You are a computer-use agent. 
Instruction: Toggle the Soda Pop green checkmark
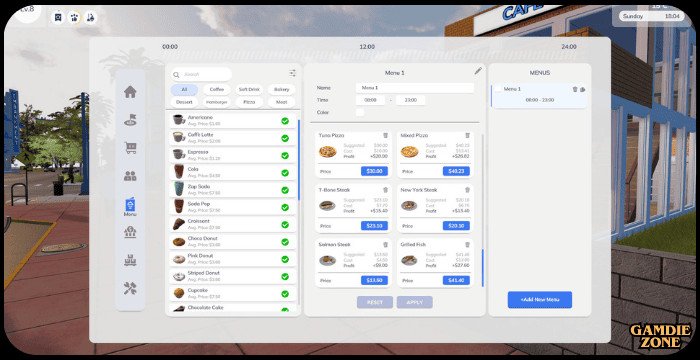click(x=285, y=207)
